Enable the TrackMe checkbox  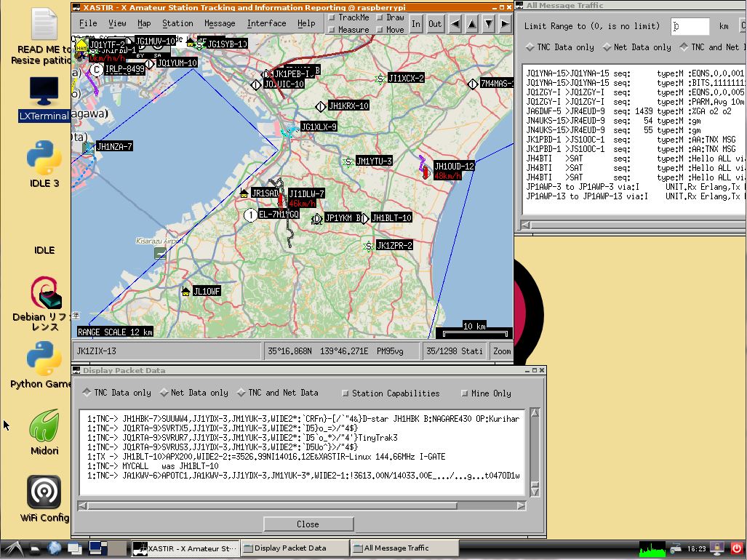(x=332, y=17)
